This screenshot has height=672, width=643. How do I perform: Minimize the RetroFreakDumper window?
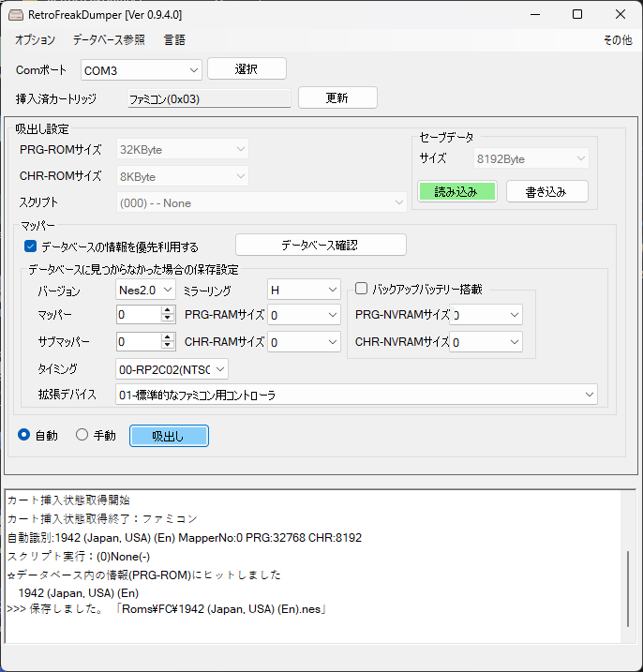coord(535,15)
